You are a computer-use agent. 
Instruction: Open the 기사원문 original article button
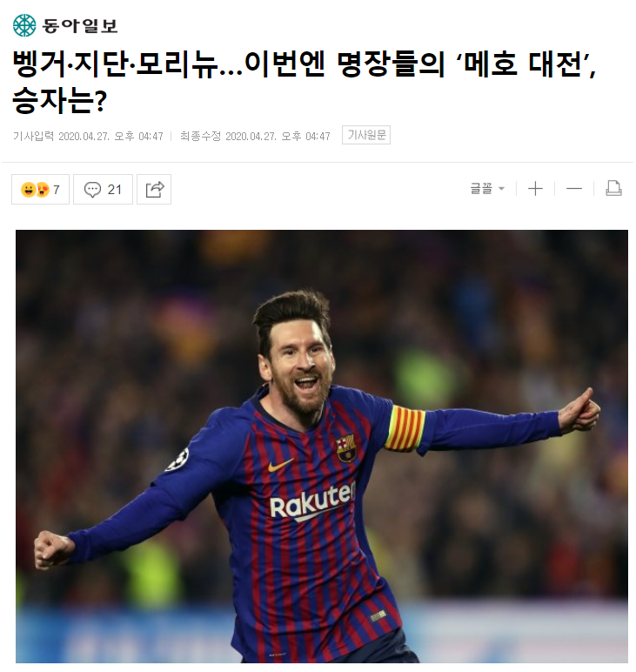pos(366,135)
